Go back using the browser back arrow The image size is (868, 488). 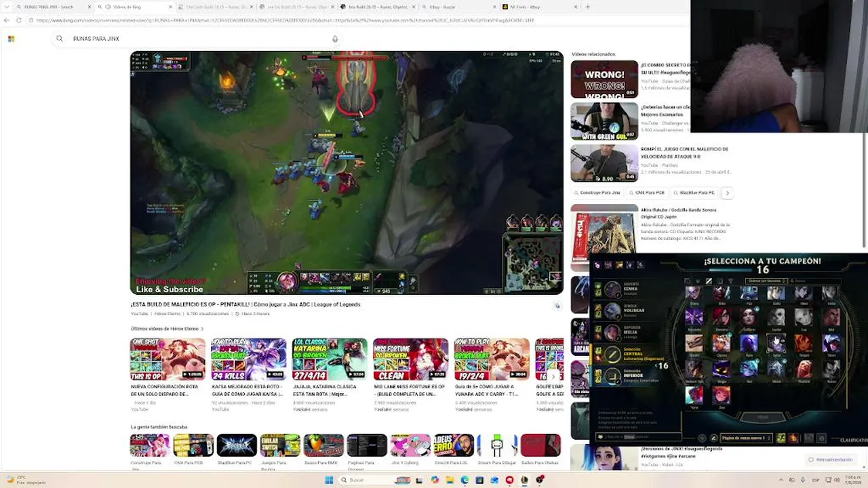coord(7,20)
